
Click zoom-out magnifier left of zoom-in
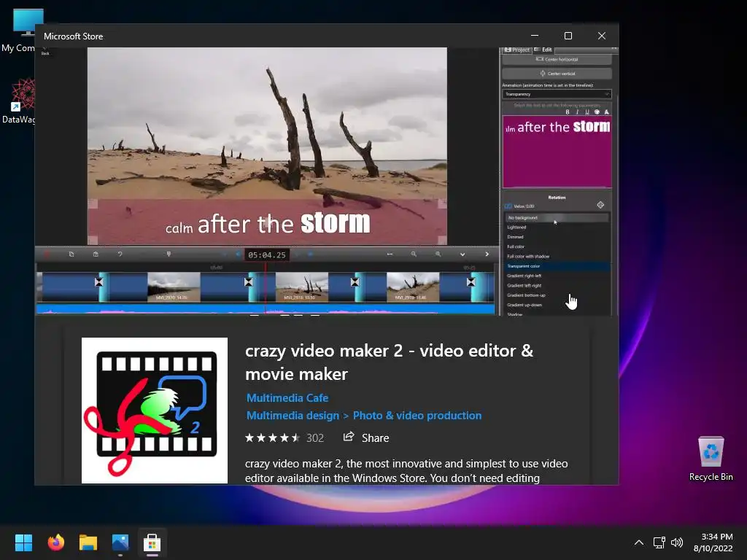[414, 254]
